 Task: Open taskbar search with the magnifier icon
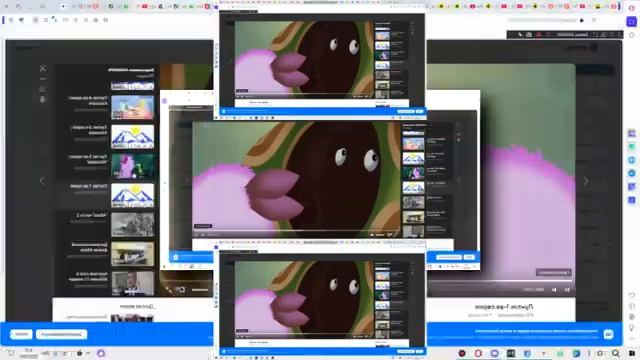pyautogui.click(x=616, y=353)
